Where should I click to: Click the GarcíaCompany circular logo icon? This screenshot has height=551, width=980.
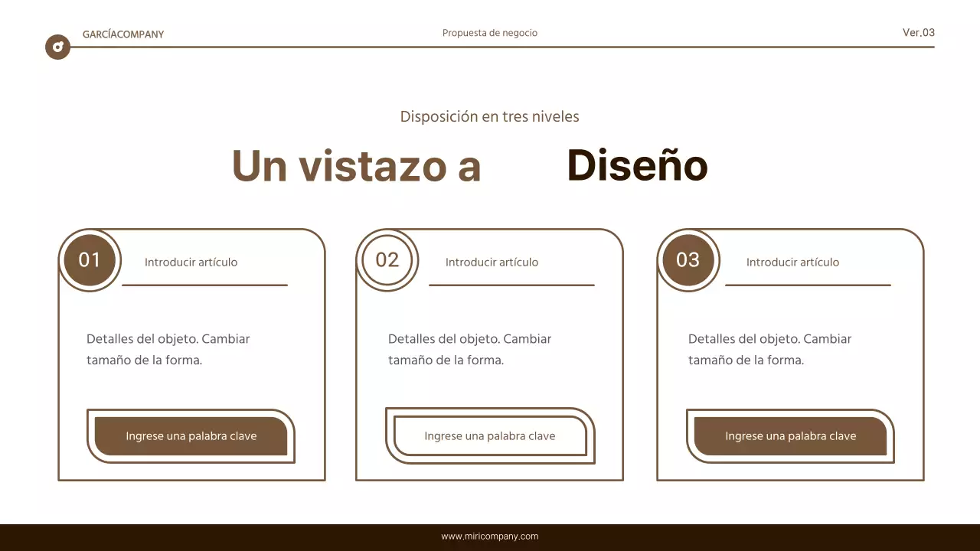(x=57, y=47)
